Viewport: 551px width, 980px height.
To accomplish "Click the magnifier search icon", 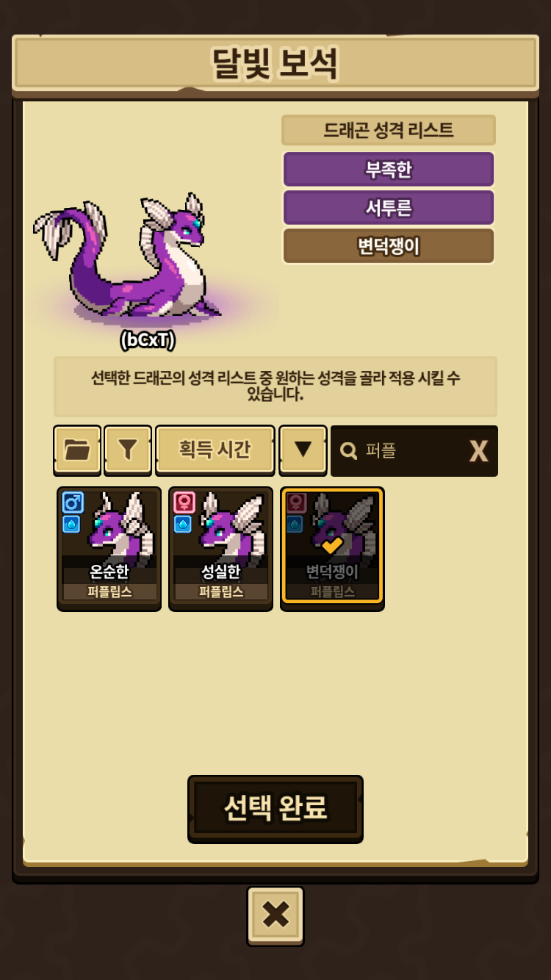I will (x=350, y=450).
